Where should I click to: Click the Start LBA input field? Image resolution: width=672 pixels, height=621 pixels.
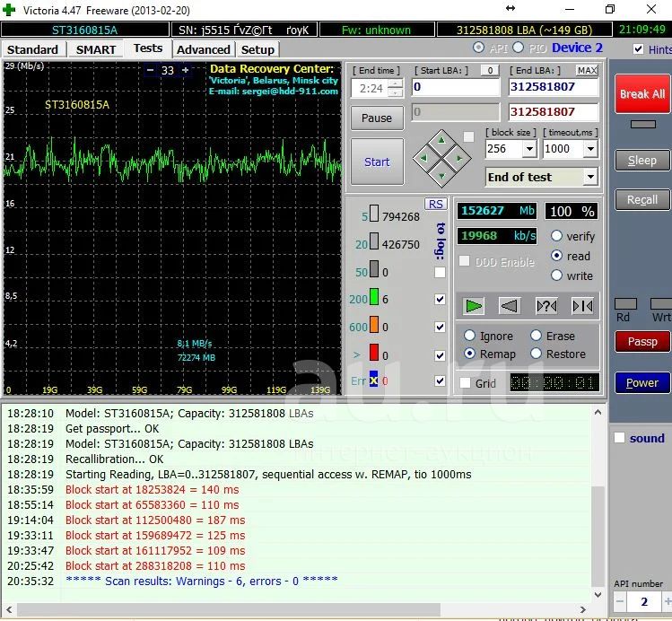pos(456,87)
